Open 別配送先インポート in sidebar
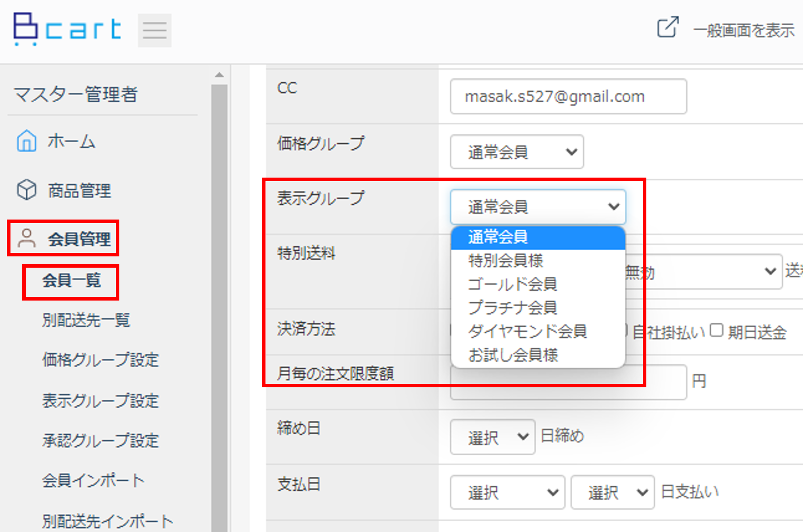 (107, 521)
